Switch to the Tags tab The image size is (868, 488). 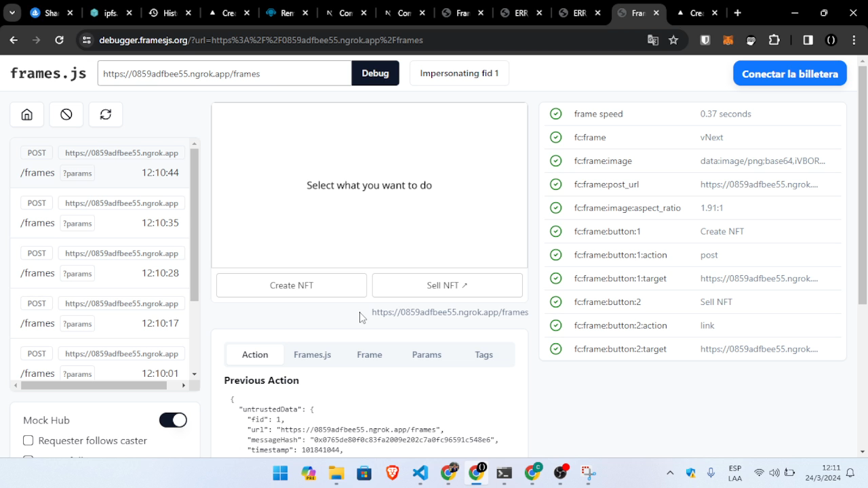click(484, 354)
